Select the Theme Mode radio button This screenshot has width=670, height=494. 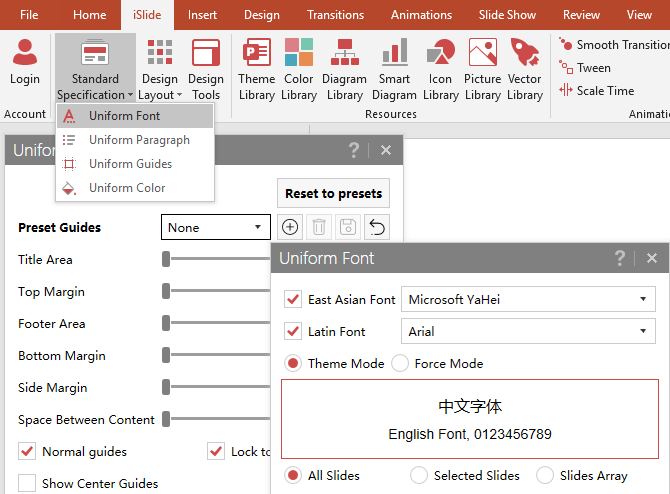(x=293, y=363)
